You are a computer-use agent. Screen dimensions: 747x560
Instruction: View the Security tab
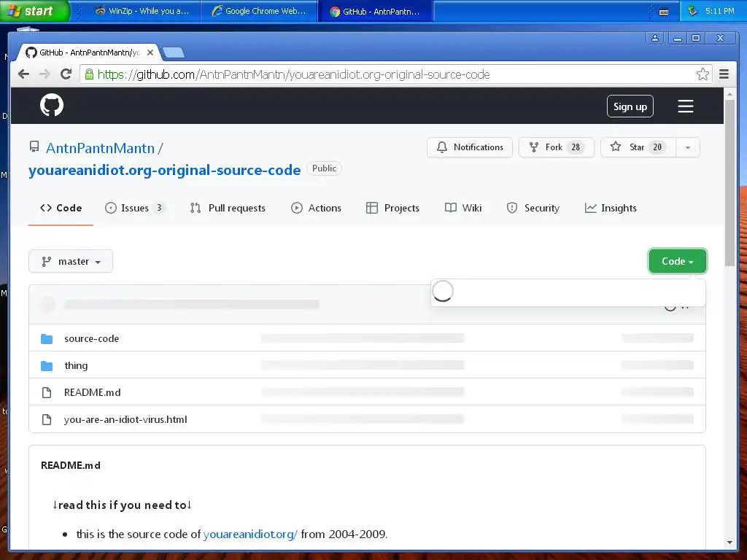click(x=533, y=208)
